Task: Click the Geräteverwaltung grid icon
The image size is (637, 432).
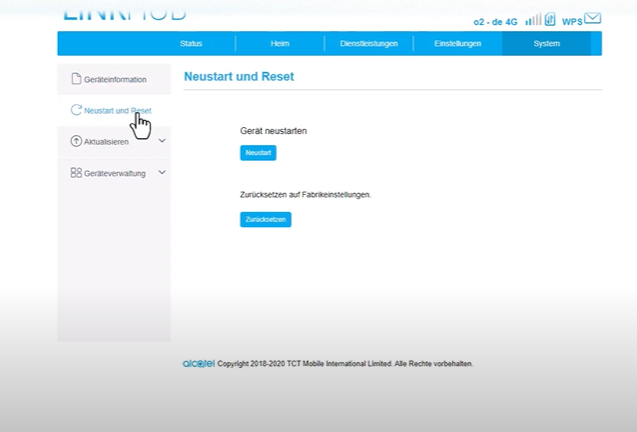Action: [x=76, y=172]
